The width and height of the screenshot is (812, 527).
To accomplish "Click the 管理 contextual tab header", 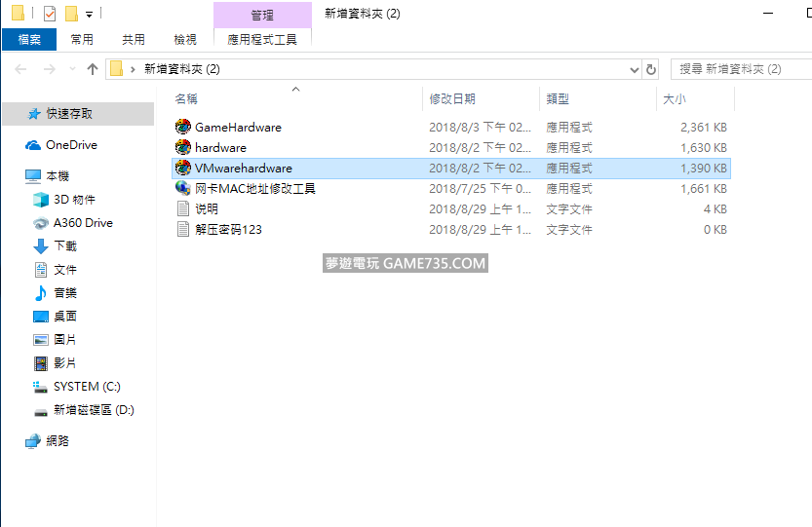I will pyautogui.click(x=262, y=15).
